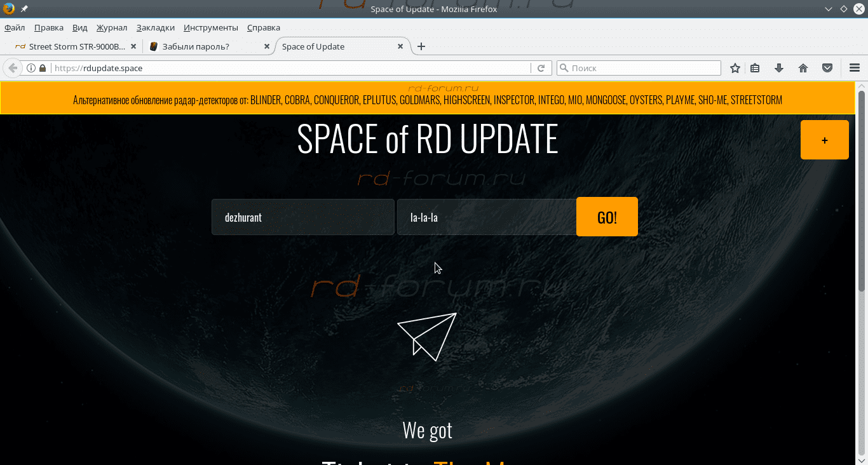Viewport: 868px width, 465px height.
Task: Open the Инструменты menu
Action: 211,27
